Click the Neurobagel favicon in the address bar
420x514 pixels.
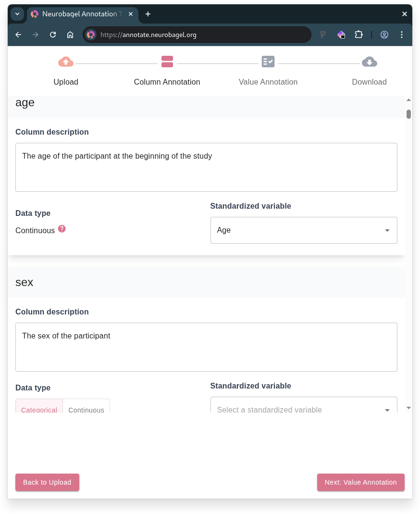90,35
